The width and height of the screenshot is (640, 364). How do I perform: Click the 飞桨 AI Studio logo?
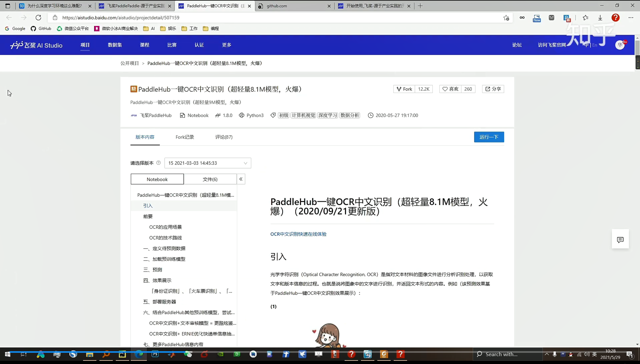coord(36,45)
